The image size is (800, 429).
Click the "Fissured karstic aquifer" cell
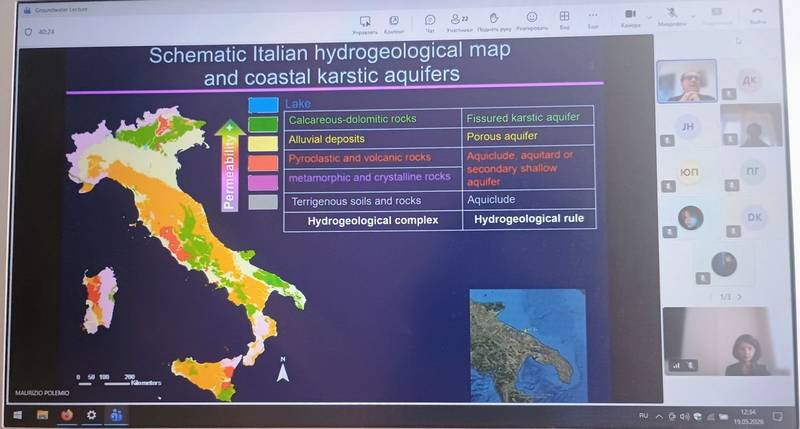pos(528,117)
